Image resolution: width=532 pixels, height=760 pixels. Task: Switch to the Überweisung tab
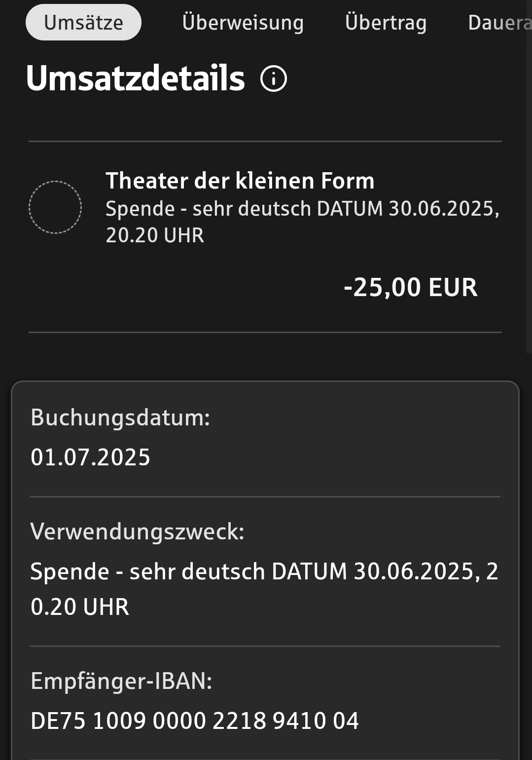click(x=243, y=23)
